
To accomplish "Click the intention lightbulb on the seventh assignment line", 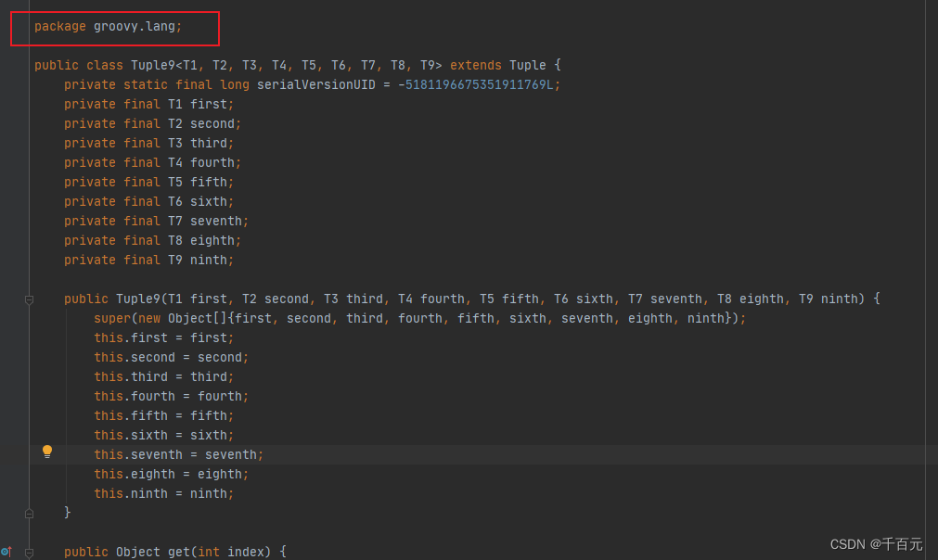I will pos(47,452).
